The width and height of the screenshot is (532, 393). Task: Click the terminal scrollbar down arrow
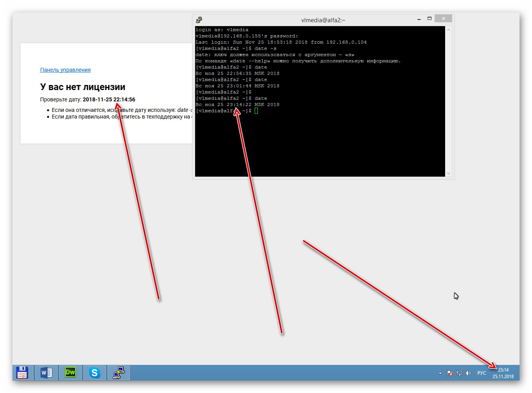pyautogui.click(x=448, y=173)
